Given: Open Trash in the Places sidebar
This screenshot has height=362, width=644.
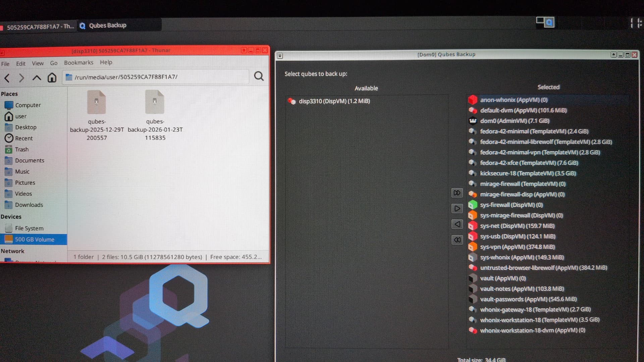Looking at the screenshot, I should click(21, 149).
